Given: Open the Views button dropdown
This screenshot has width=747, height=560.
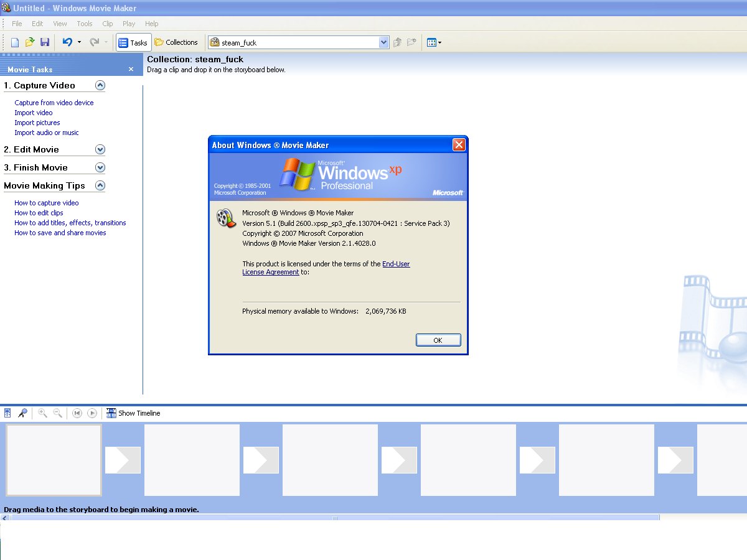Looking at the screenshot, I should click(434, 42).
